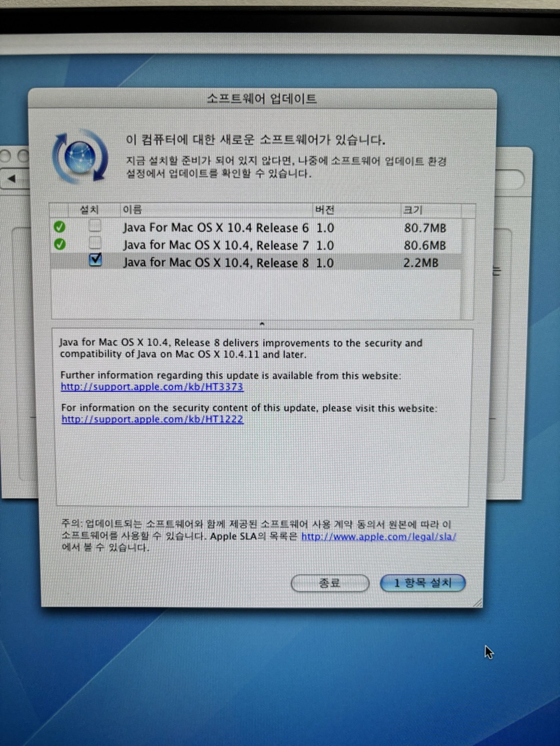Select the Java For Mac OS X 10.4 Release 6 row
Screen dimensions: 560x746
pyautogui.click(x=216, y=228)
